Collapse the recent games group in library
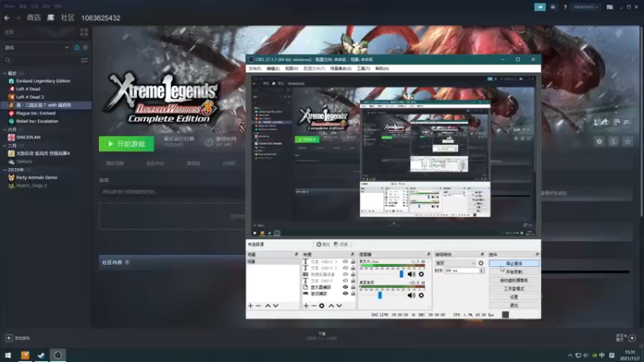 tap(5, 73)
